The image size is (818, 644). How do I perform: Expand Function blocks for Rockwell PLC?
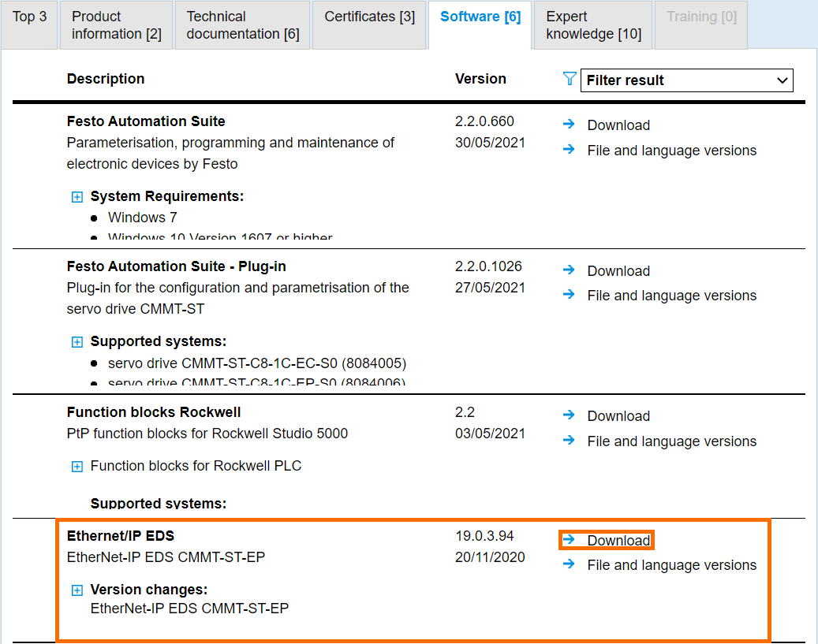pyautogui.click(x=77, y=467)
